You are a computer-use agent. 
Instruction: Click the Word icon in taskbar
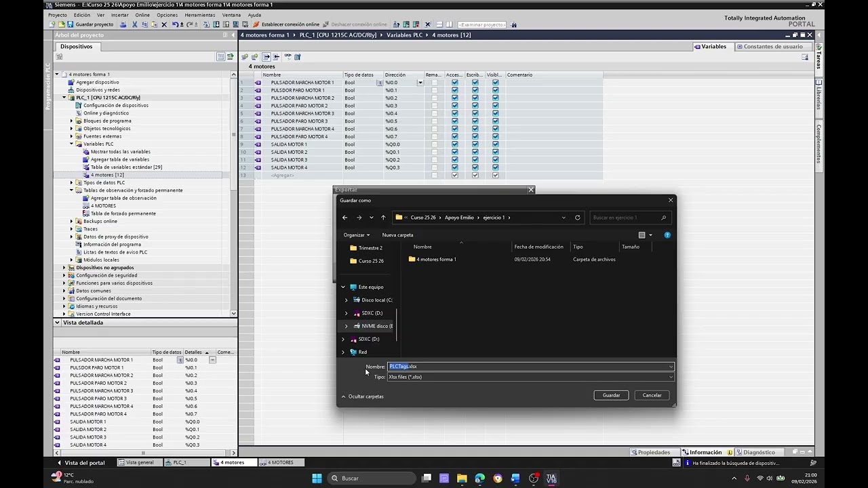point(515,478)
